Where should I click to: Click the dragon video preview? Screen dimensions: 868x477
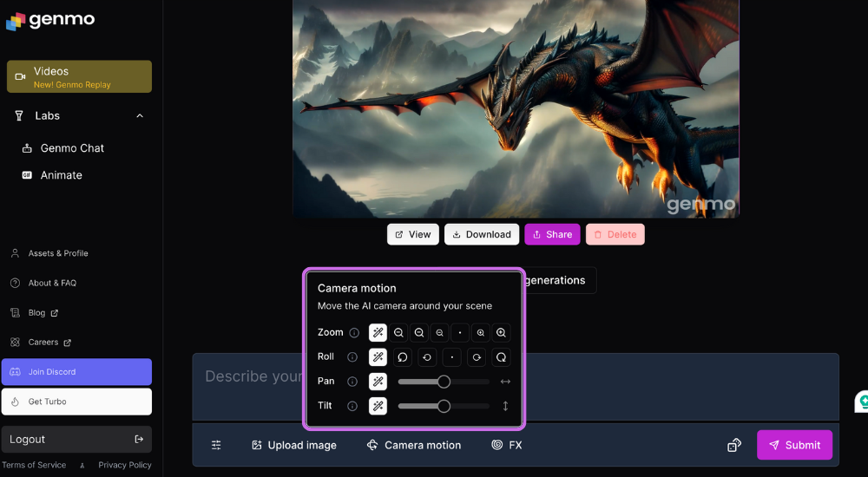tap(516, 108)
